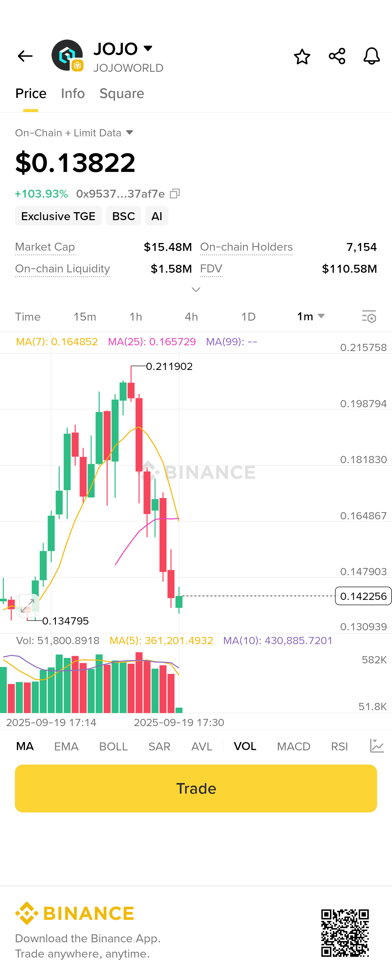Tap the Market Cap label

[x=45, y=247]
